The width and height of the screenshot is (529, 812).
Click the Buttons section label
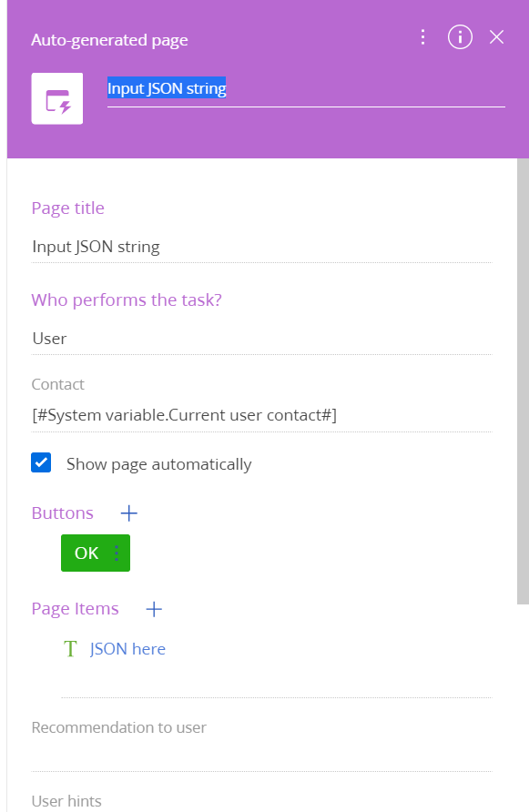[62, 513]
